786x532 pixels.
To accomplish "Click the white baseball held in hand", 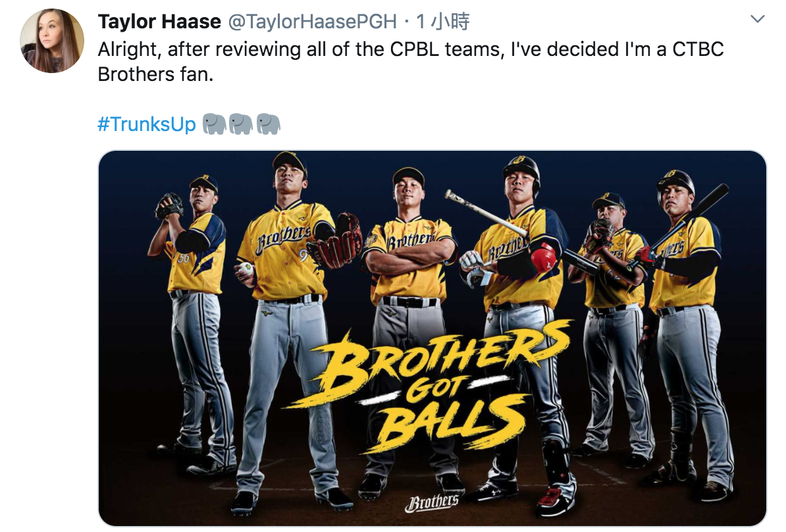I will click(x=246, y=269).
